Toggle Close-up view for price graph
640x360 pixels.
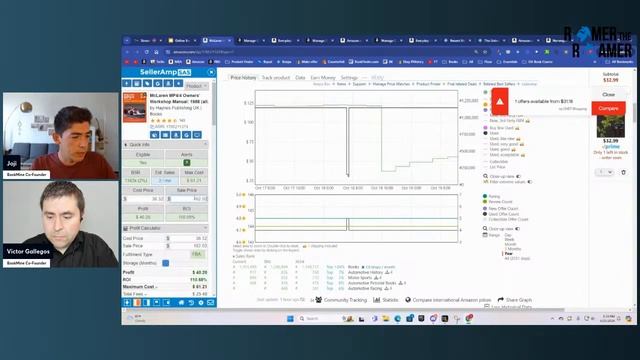pos(502,176)
